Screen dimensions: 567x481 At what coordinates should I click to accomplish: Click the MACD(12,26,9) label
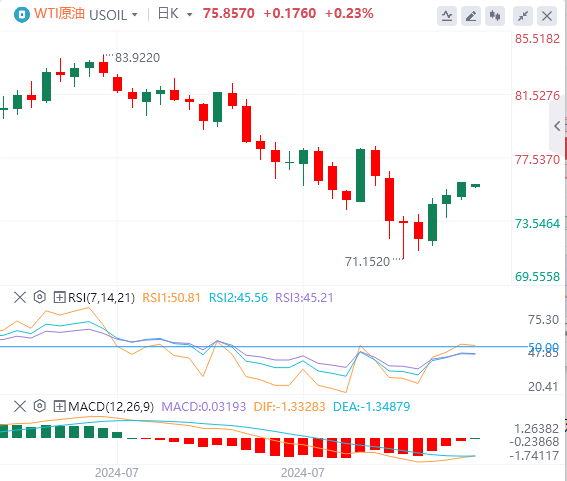[x=111, y=406]
